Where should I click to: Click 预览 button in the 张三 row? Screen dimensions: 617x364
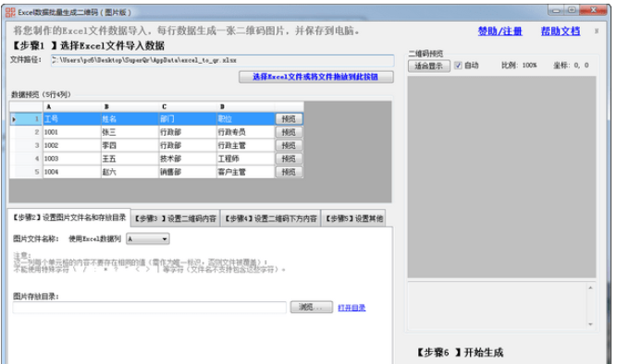click(289, 132)
